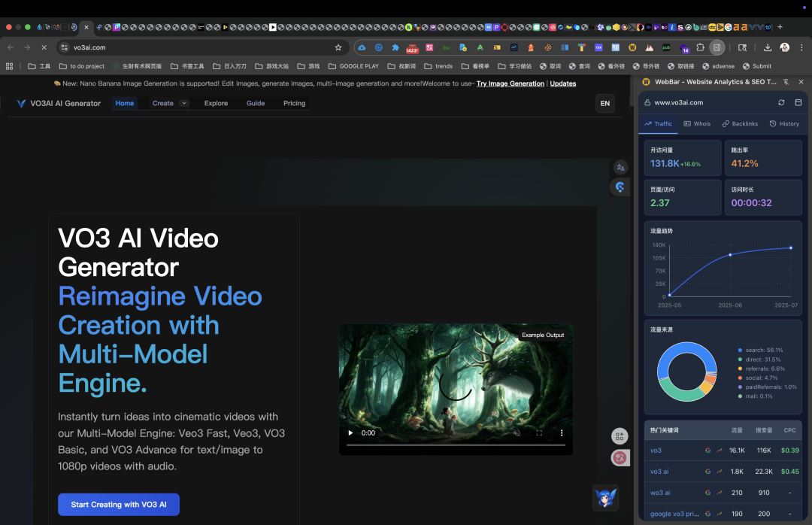Switch to the Whois tab
Screen dimensions: 812x525
697,124
